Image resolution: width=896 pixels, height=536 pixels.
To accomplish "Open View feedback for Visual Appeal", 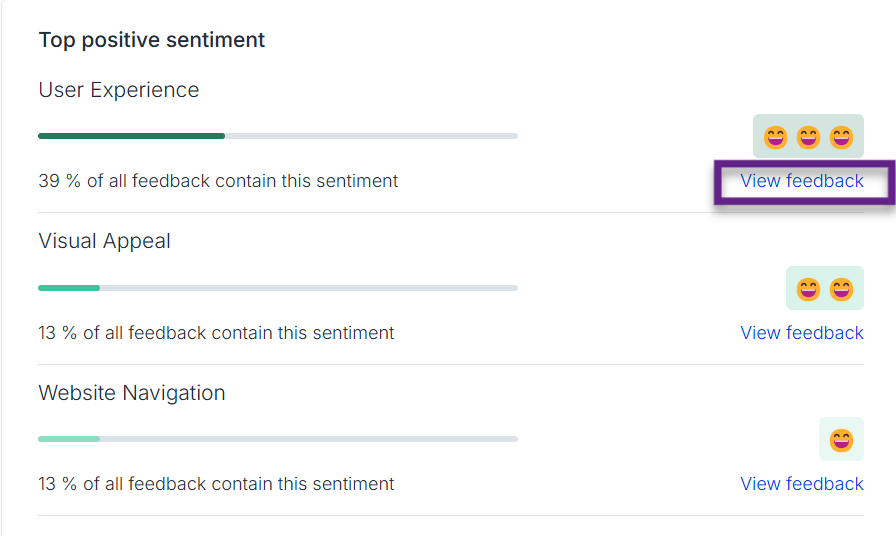I will click(x=801, y=333).
